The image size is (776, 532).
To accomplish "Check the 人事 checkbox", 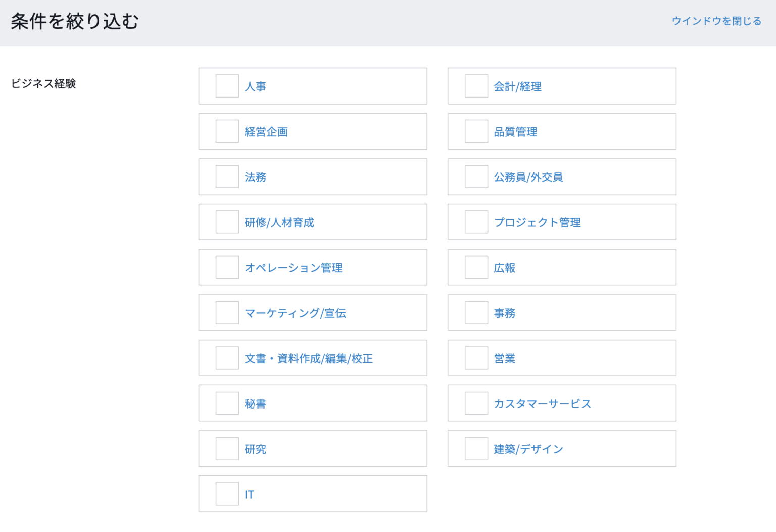I will pos(227,86).
